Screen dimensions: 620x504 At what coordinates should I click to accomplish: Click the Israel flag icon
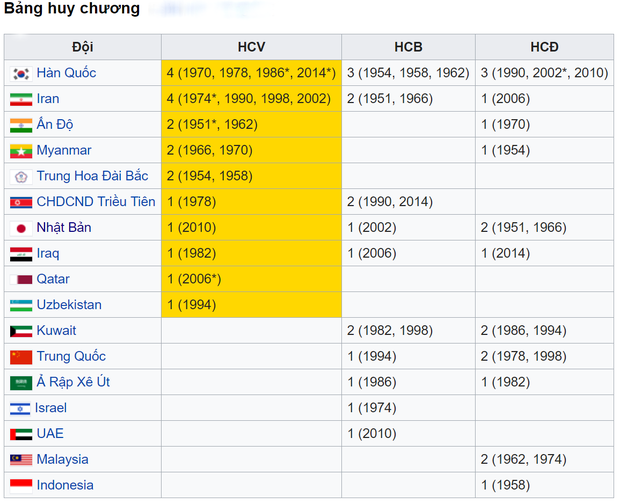pyautogui.click(x=21, y=408)
